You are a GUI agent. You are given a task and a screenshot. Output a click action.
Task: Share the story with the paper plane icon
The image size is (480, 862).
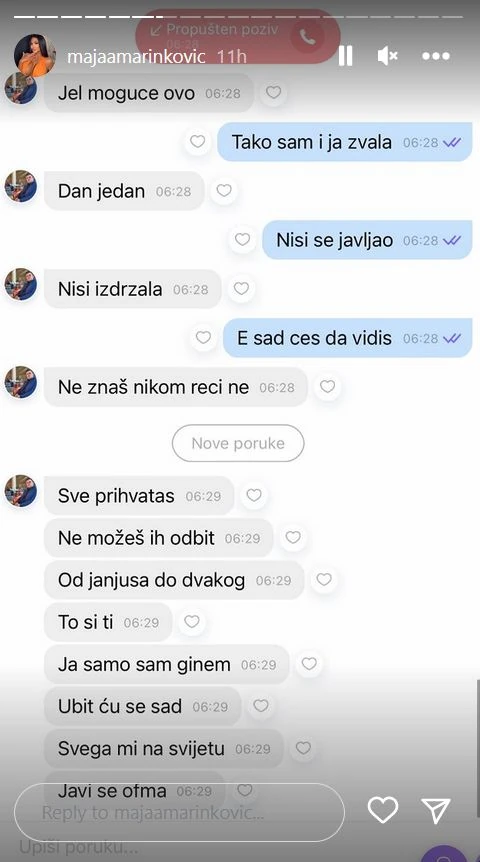pos(436,810)
